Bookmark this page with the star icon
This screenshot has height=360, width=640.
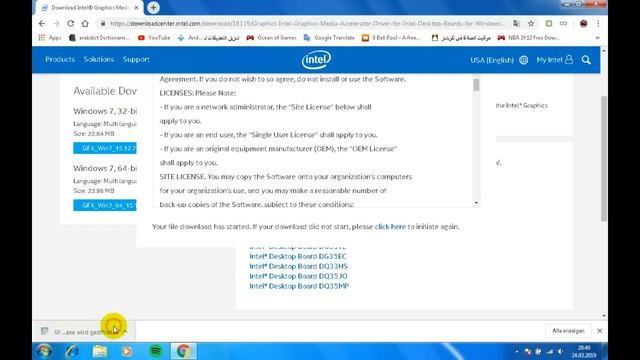tap(531, 24)
